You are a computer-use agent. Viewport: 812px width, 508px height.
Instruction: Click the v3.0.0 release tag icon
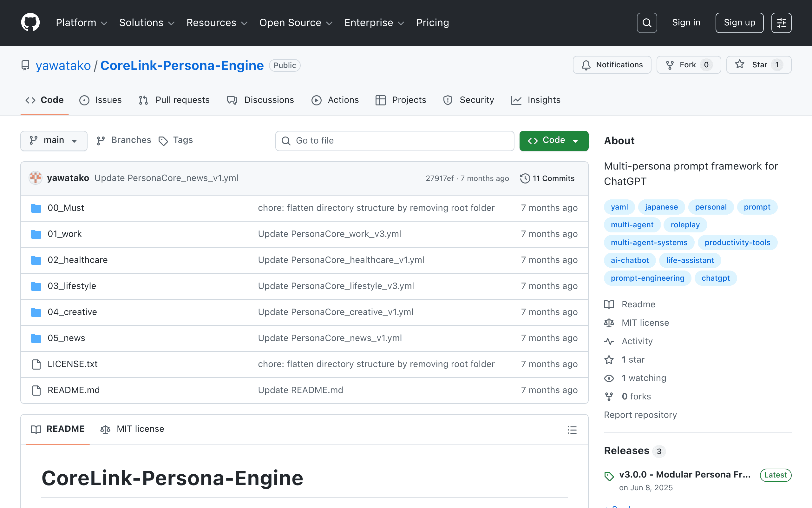(609, 476)
